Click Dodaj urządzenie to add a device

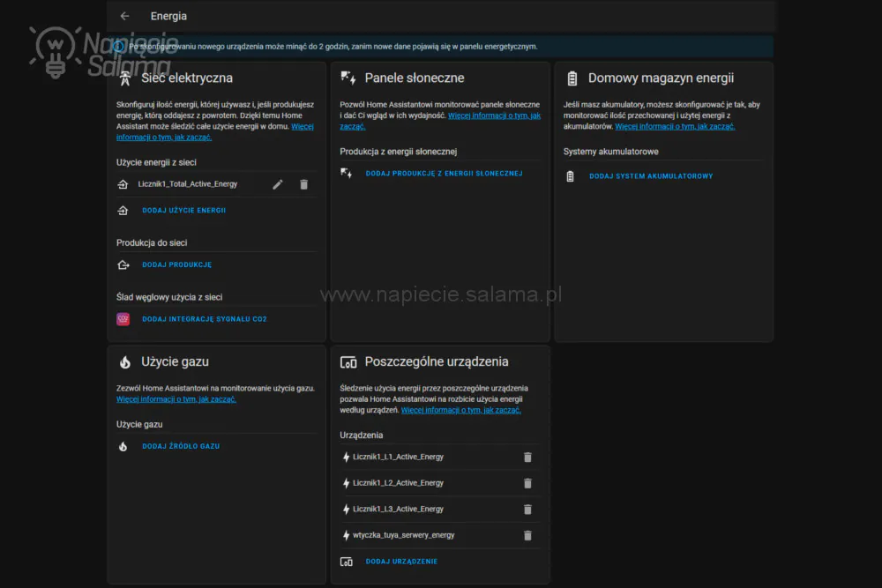coord(401,562)
